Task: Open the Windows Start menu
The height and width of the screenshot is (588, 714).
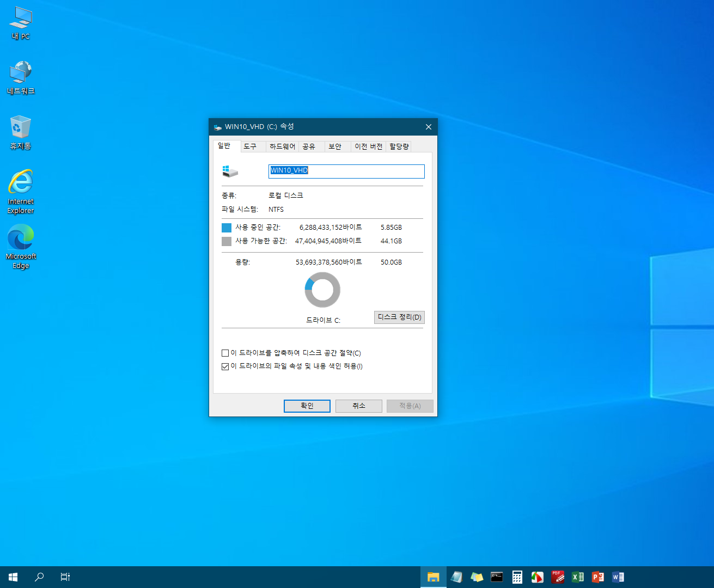Action: pyautogui.click(x=13, y=577)
